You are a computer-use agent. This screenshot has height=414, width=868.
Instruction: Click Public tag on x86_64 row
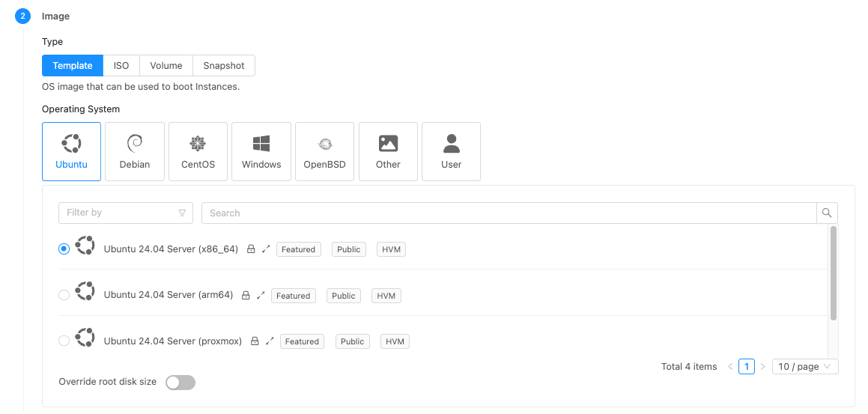[349, 249]
